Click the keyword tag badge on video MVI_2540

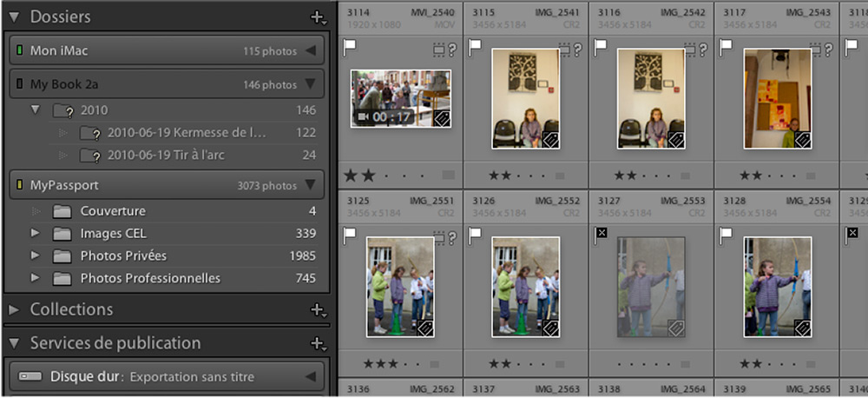441,118
